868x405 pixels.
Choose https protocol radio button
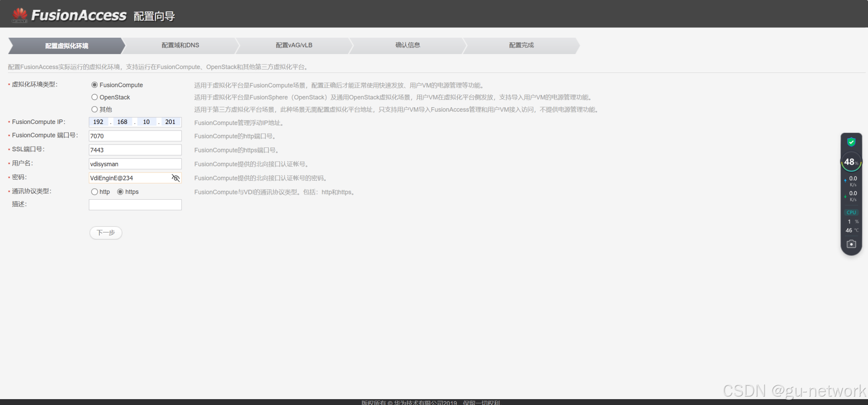(120, 192)
